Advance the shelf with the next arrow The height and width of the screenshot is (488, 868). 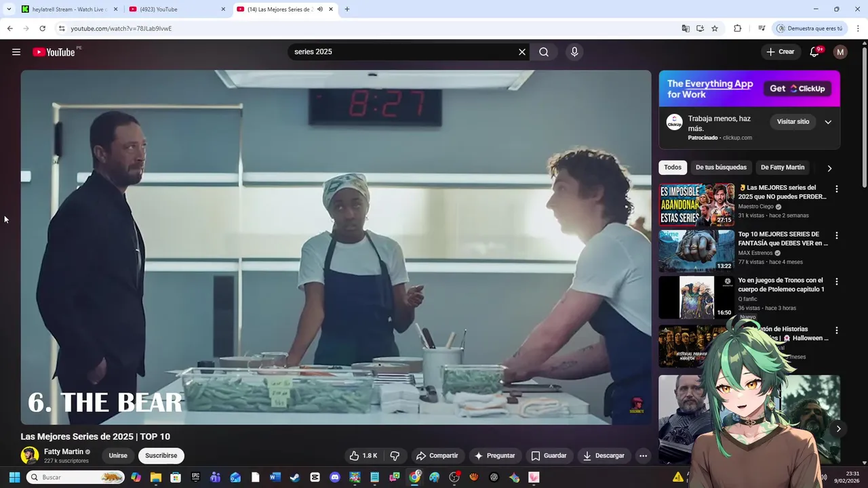[838, 428]
